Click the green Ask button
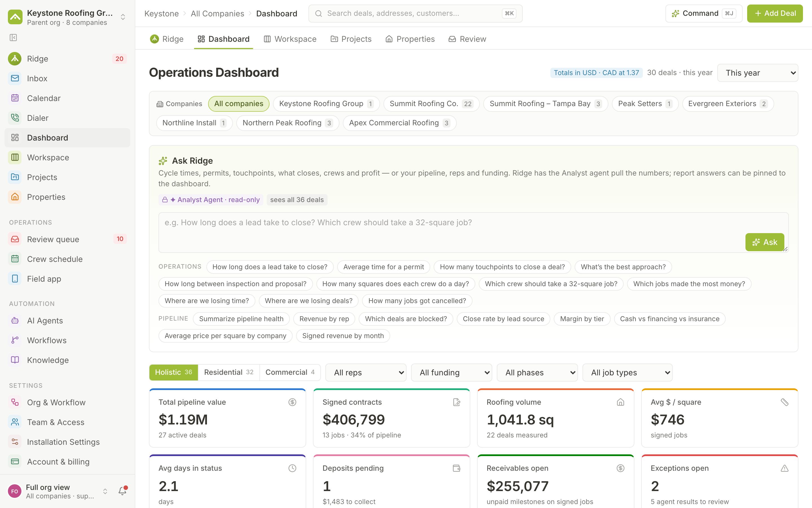The height and width of the screenshot is (508, 812). 765,242
